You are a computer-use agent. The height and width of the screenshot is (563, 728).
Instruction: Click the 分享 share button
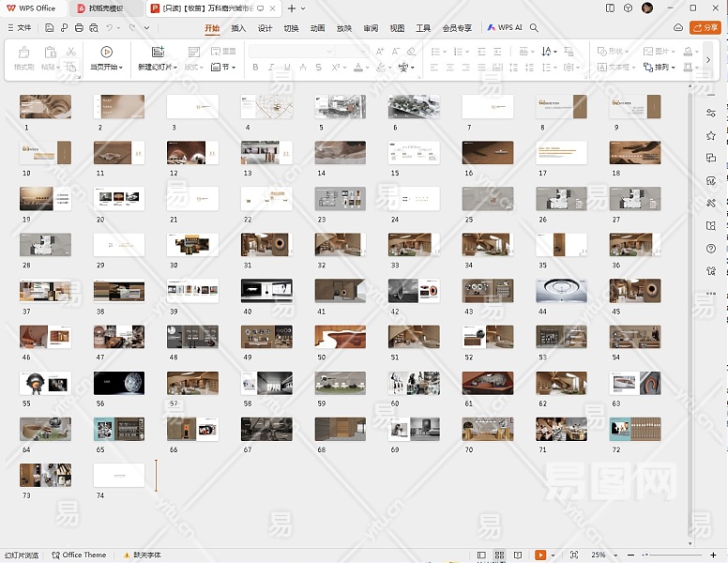click(x=705, y=28)
